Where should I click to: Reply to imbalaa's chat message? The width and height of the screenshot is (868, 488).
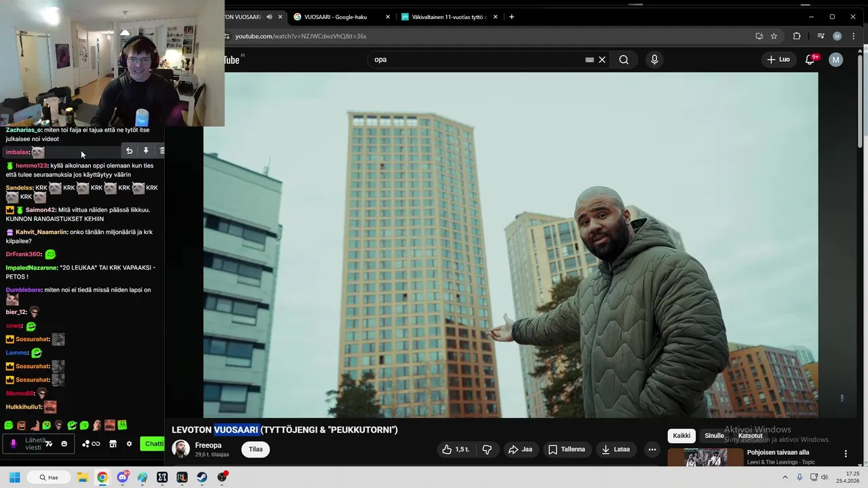click(x=130, y=150)
